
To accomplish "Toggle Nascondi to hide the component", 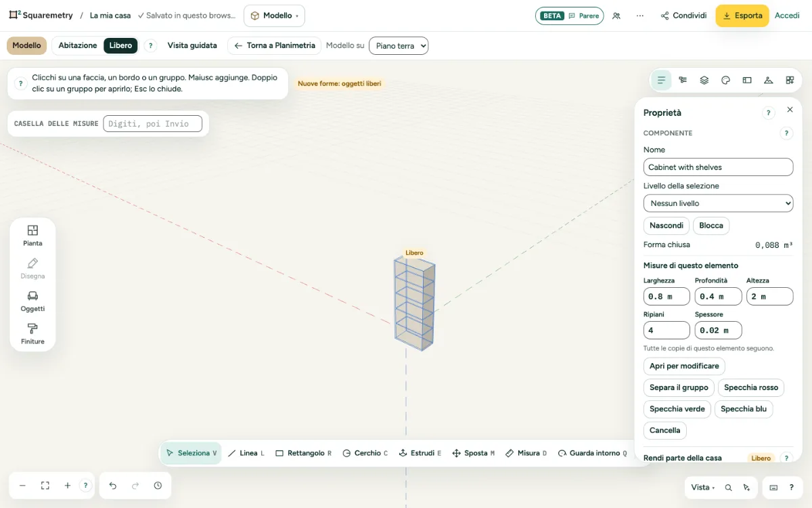I will click(x=667, y=226).
